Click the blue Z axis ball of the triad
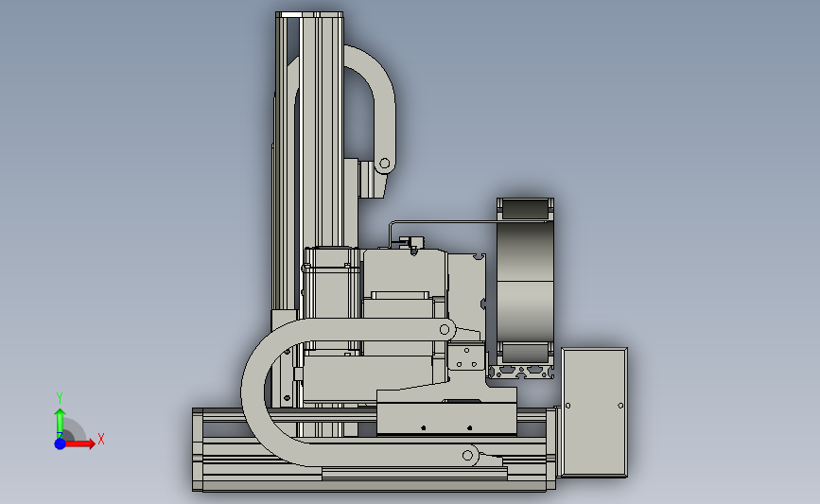This screenshot has width=820, height=504. [x=60, y=443]
